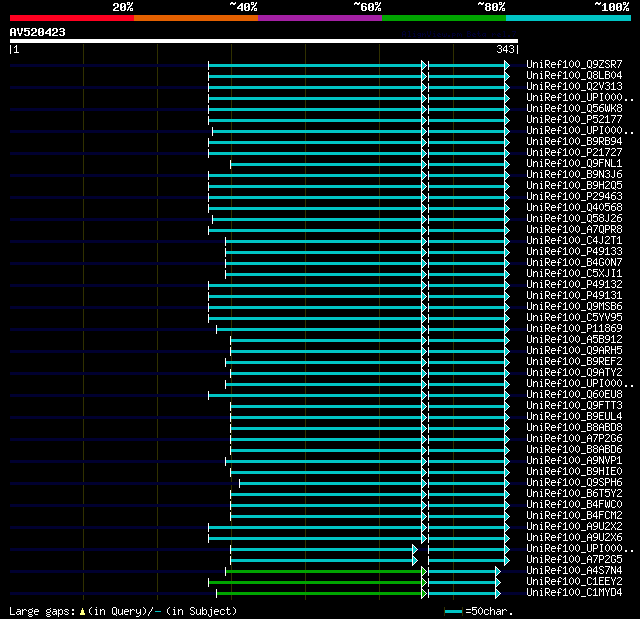Choose the UniRef100_P52177 label
The height and width of the screenshot is (619, 640).
click(x=574, y=120)
